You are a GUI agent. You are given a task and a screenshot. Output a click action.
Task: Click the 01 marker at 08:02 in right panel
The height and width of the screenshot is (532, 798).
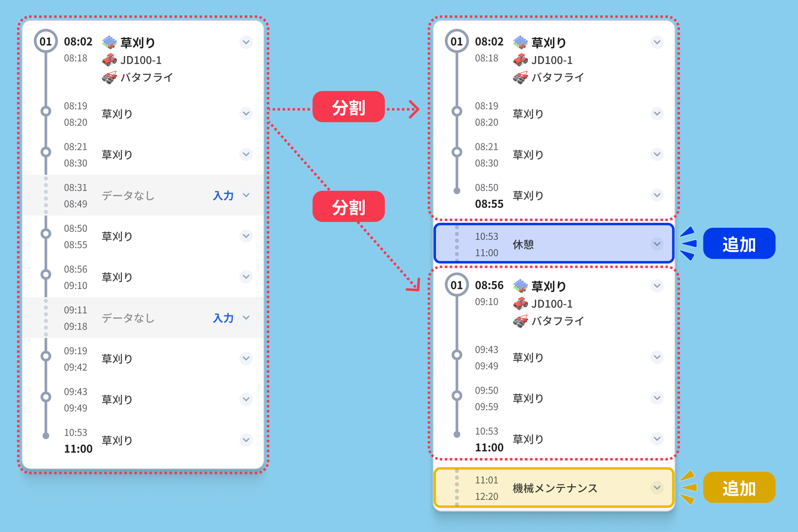point(457,41)
